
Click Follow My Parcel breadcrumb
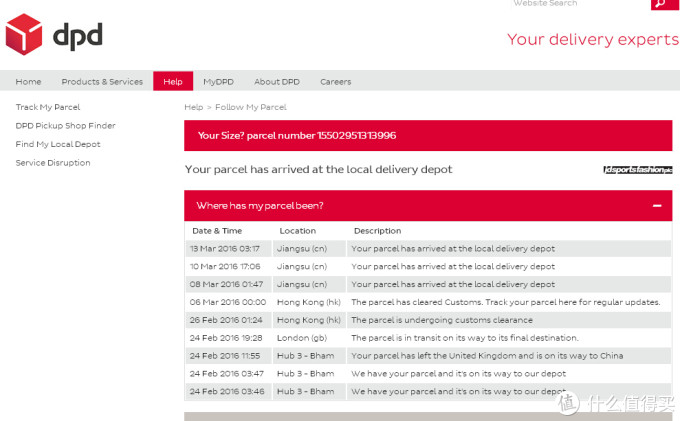click(251, 107)
